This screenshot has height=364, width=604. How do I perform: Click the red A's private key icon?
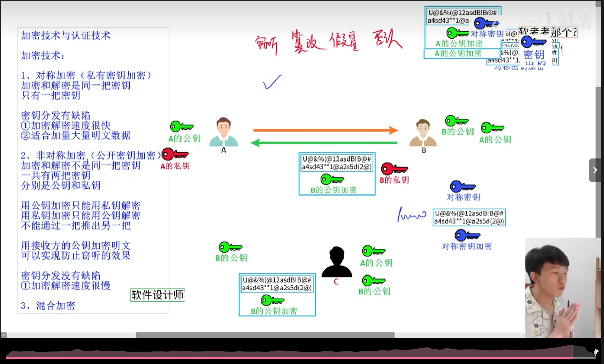175,154
